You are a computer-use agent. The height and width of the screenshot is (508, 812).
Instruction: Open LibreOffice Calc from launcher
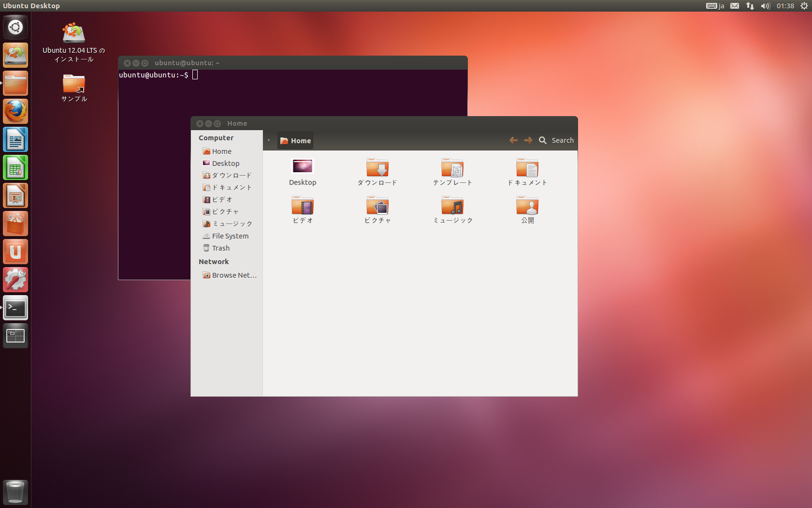point(15,167)
